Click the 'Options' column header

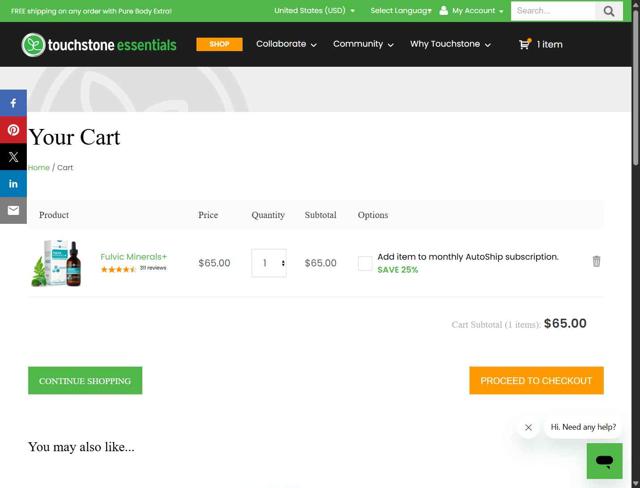pyautogui.click(x=373, y=215)
